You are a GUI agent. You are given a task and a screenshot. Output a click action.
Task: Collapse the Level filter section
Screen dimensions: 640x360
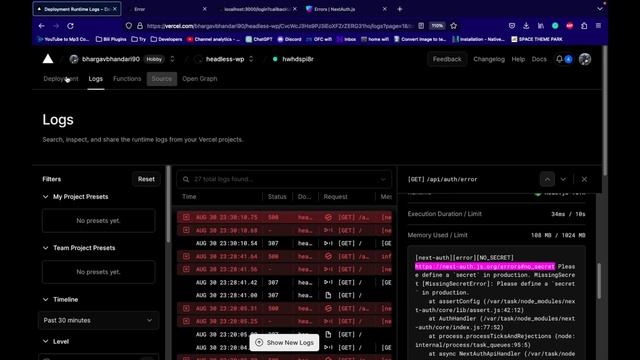[45, 341]
